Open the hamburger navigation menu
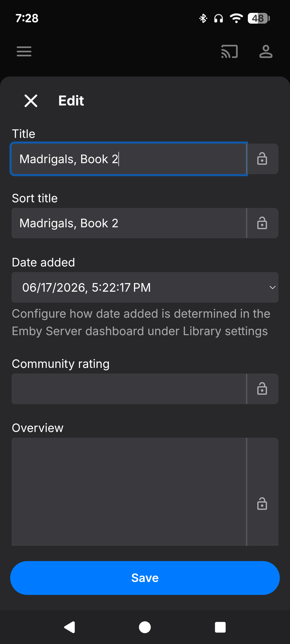The image size is (290, 644). click(24, 51)
